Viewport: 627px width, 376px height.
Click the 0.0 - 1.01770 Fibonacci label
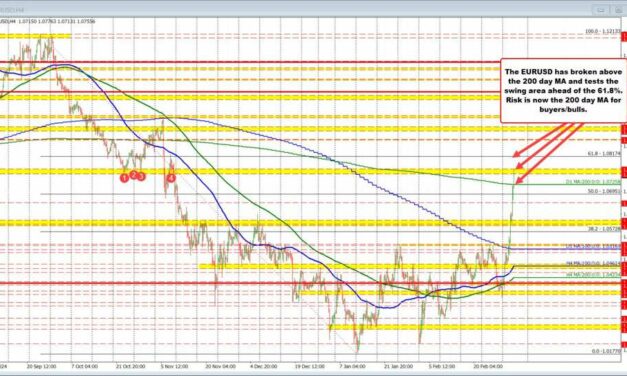click(x=606, y=351)
